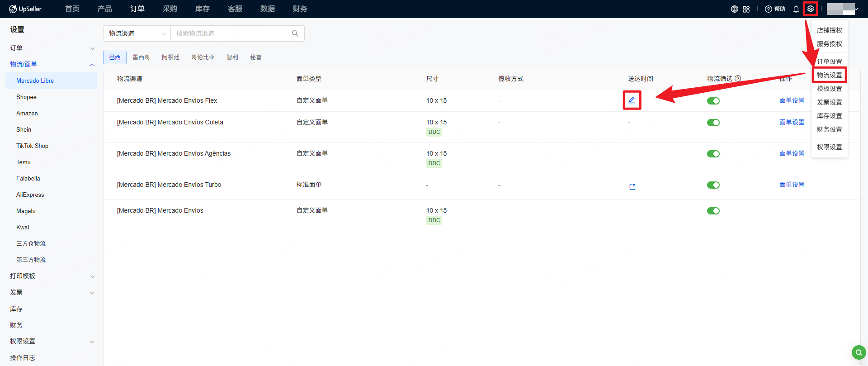Select 物流设置 in settings menu

pyautogui.click(x=830, y=75)
